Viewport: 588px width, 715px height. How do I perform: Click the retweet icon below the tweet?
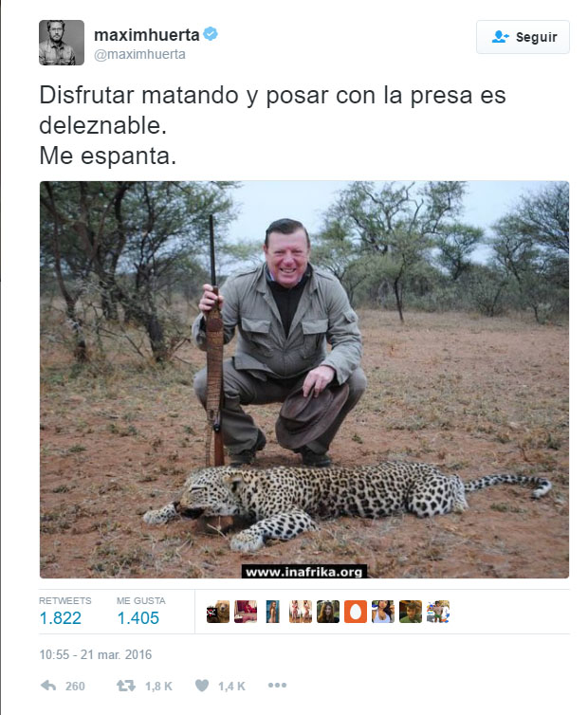125,686
